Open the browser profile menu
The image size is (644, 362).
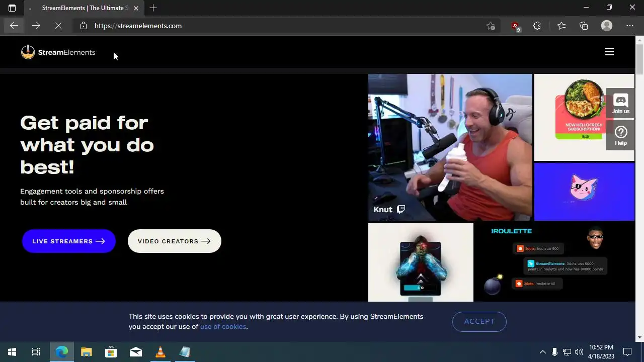tap(607, 26)
